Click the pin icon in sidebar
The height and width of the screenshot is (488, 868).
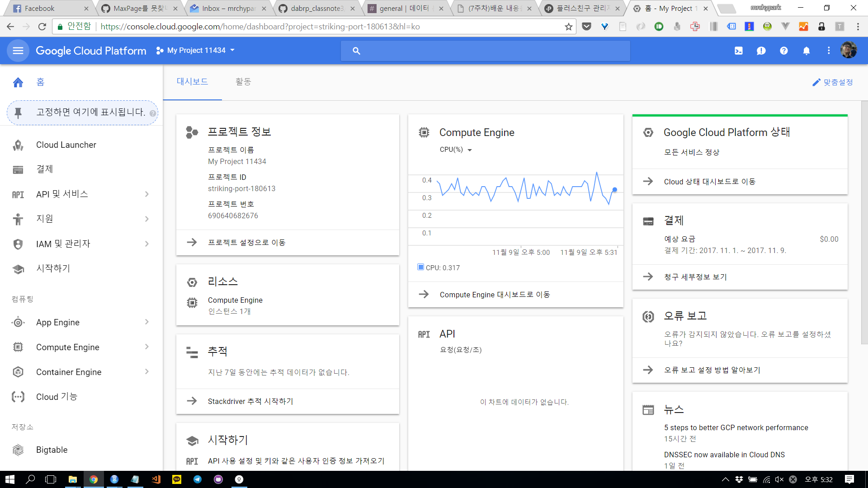pos(18,113)
